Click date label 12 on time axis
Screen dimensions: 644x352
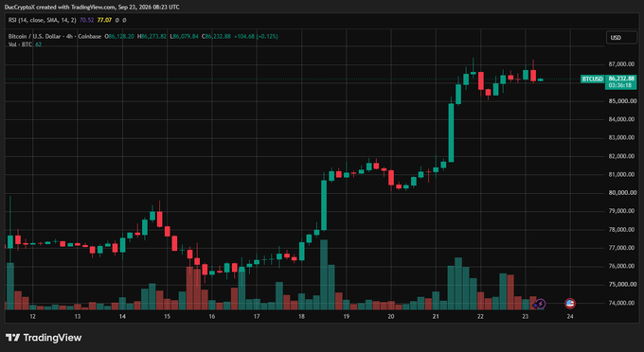32,317
